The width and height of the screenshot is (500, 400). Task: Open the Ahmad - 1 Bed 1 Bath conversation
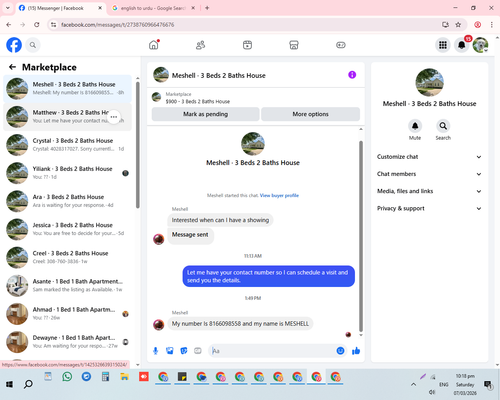pyautogui.click(x=67, y=314)
